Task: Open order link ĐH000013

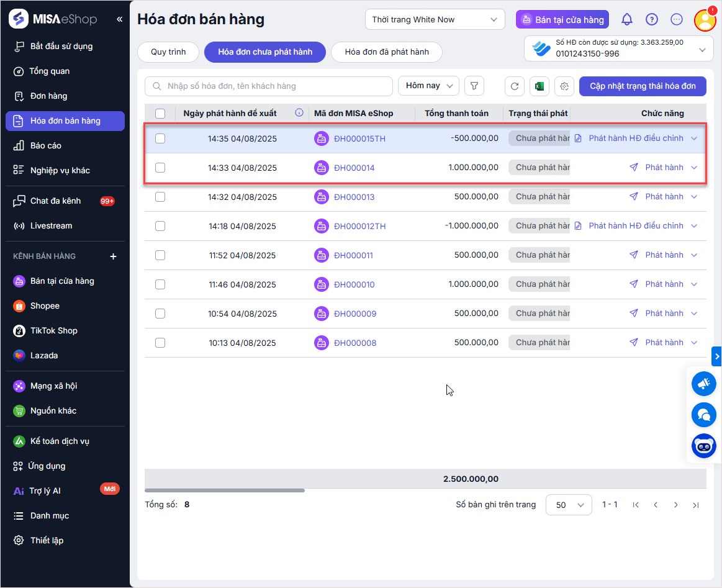Action: [x=354, y=197]
